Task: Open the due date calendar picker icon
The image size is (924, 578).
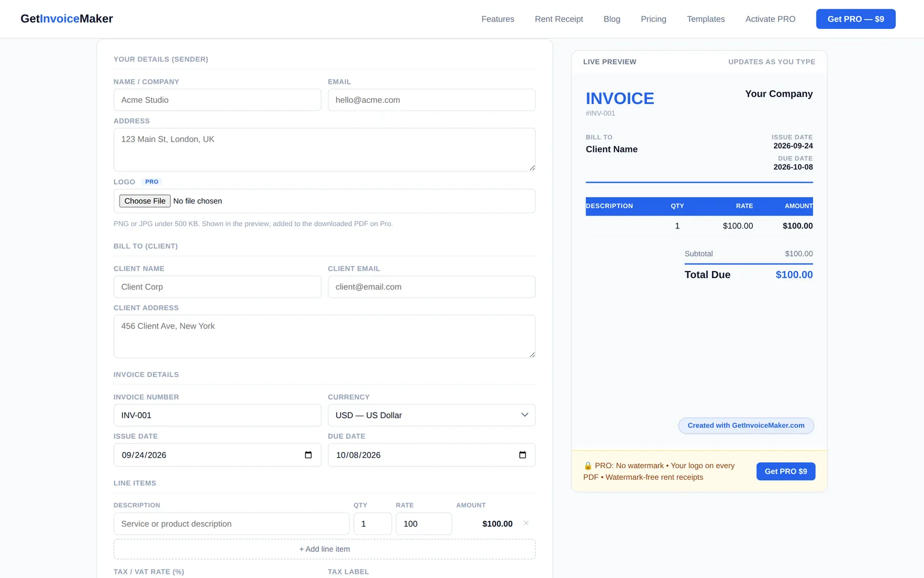Action: pyautogui.click(x=523, y=455)
